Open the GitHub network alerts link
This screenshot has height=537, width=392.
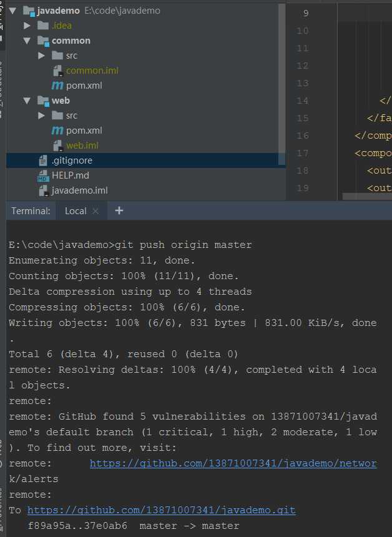pyautogui.click(x=233, y=463)
